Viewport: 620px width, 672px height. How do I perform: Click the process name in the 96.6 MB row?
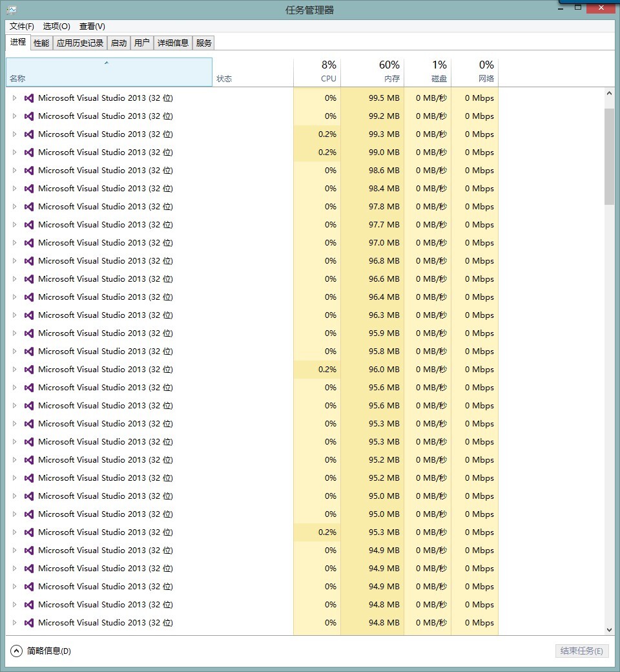pyautogui.click(x=105, y=279)
